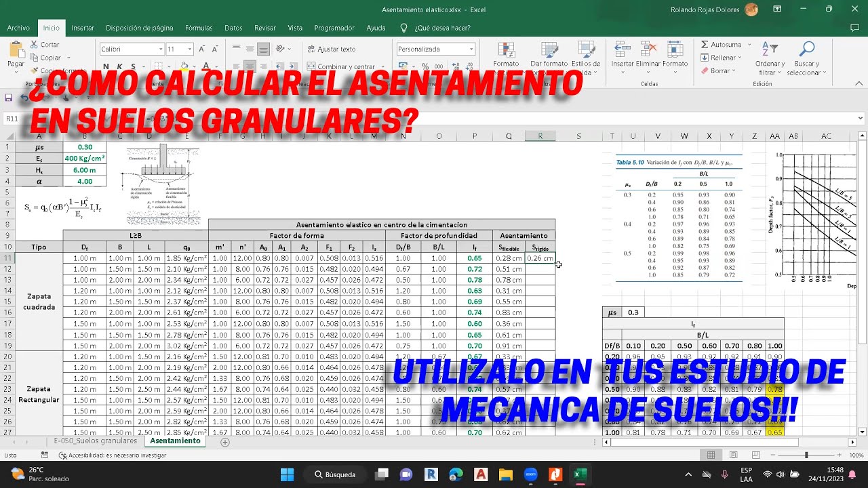The height and width of the screenshot is (488, 868).
Task: Save the workbook with the floppy disk icon
Action: [9, 98]
